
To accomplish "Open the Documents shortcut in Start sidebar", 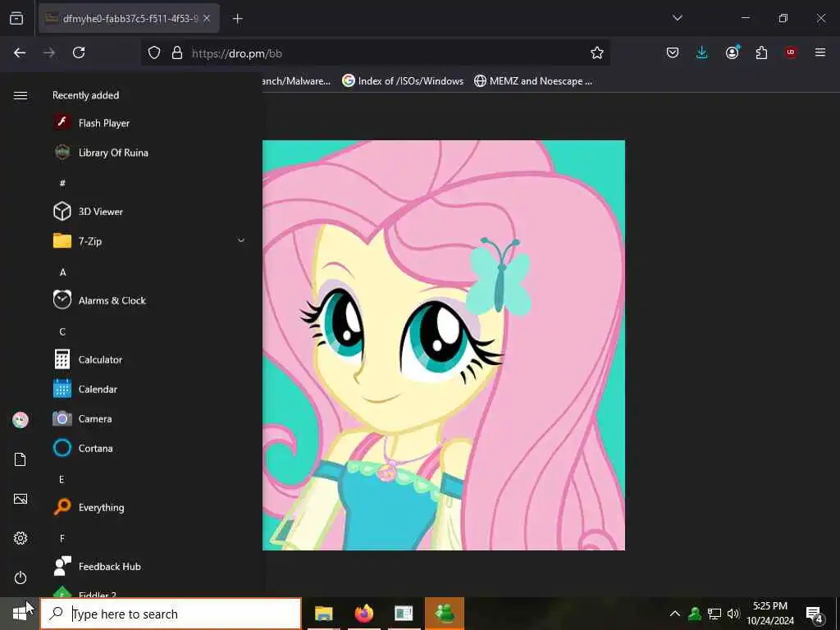I will (x=21, y=459).
